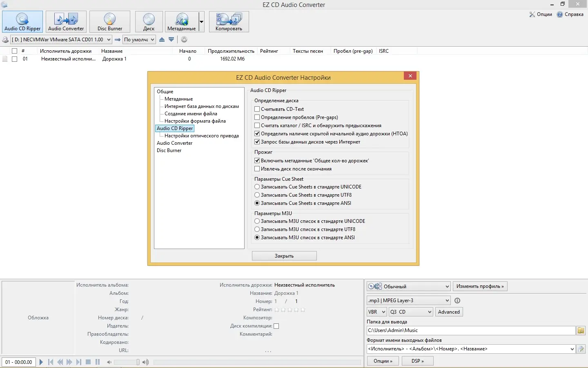Play the track with the play button
The height and width of the screenshot is (368, 588).
coord(41,362)
